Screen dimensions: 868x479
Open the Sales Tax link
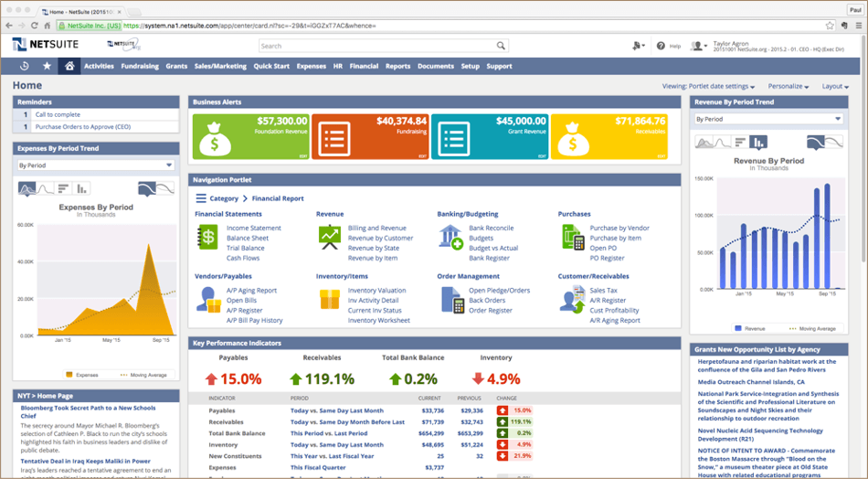coord(603,290)
